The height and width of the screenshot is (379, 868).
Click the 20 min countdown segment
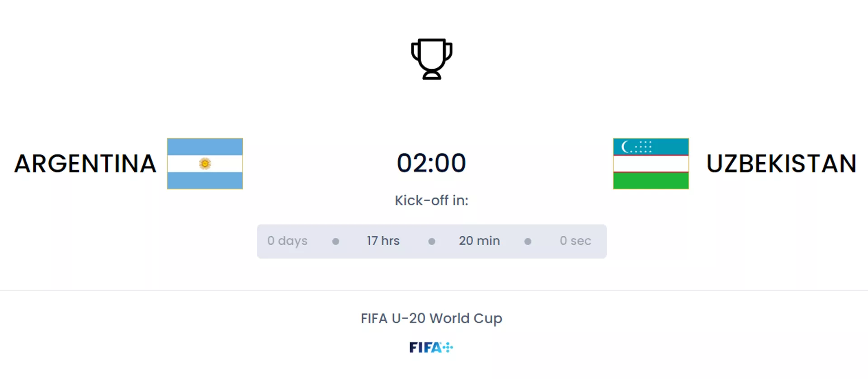[479, 241]
